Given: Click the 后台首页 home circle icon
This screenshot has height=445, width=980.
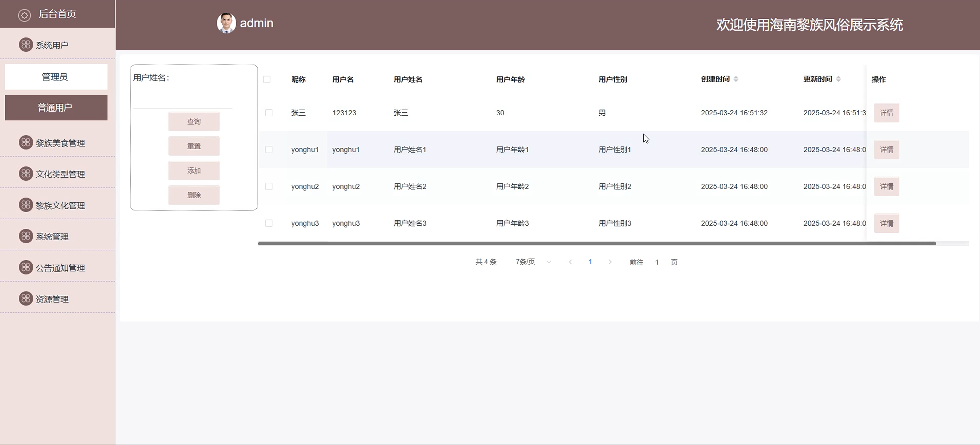Looking at the screenshot, I should pos(25,15).
